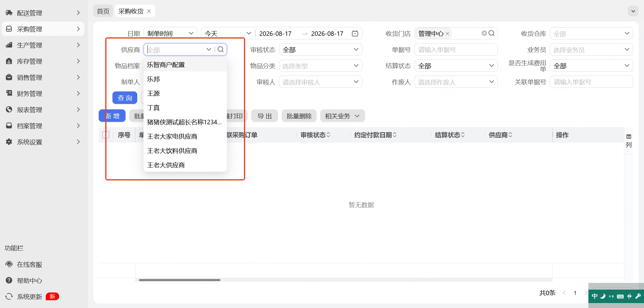Select 王源 from supplier list
The width and height of the screenshot is (644, 308).
(185, 94)
